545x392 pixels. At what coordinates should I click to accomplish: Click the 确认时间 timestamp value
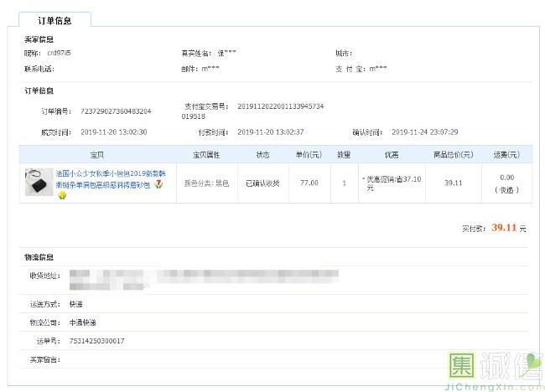point(424,132)
